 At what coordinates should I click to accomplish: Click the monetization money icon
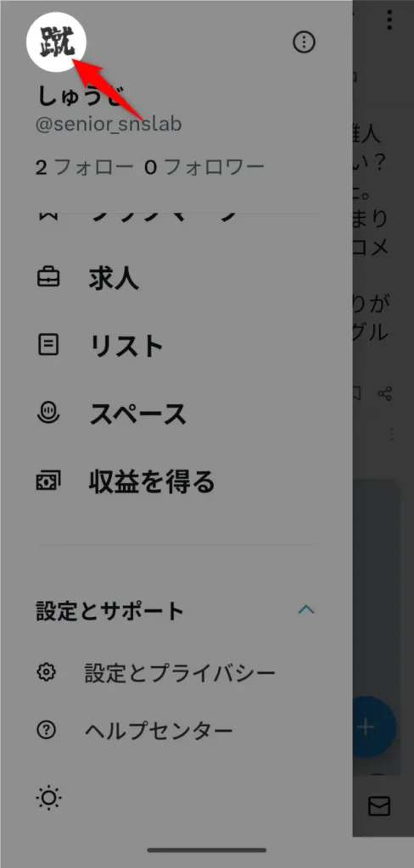click(48, 481)
